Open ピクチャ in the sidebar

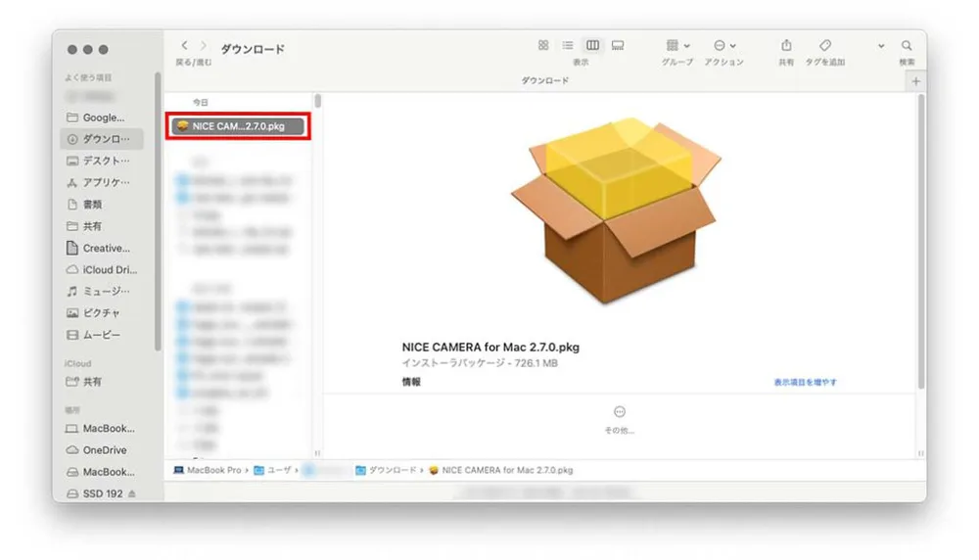(102, 312)
